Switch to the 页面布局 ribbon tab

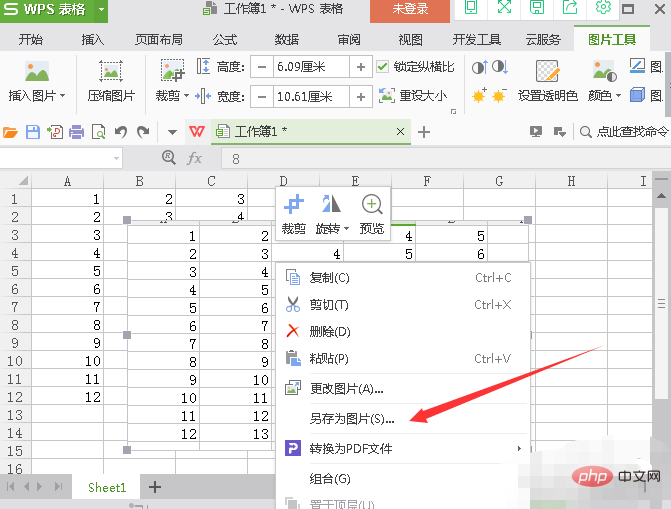[159, 40]
